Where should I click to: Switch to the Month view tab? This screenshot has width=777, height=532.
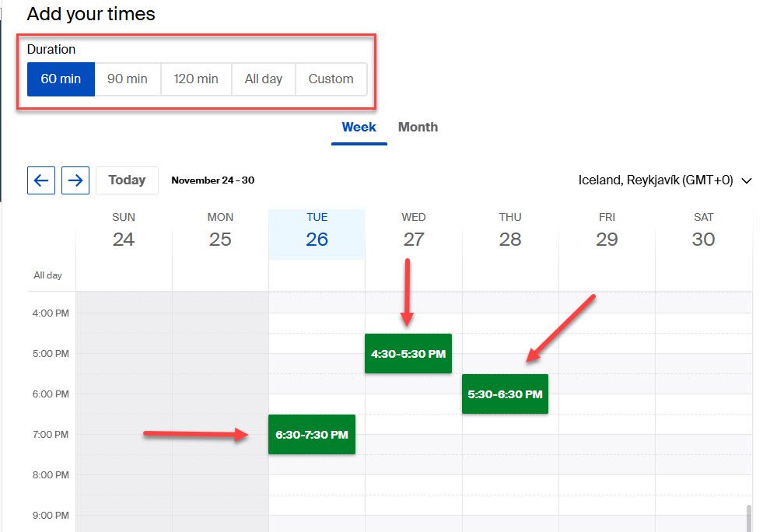click(x=418, y=128)
